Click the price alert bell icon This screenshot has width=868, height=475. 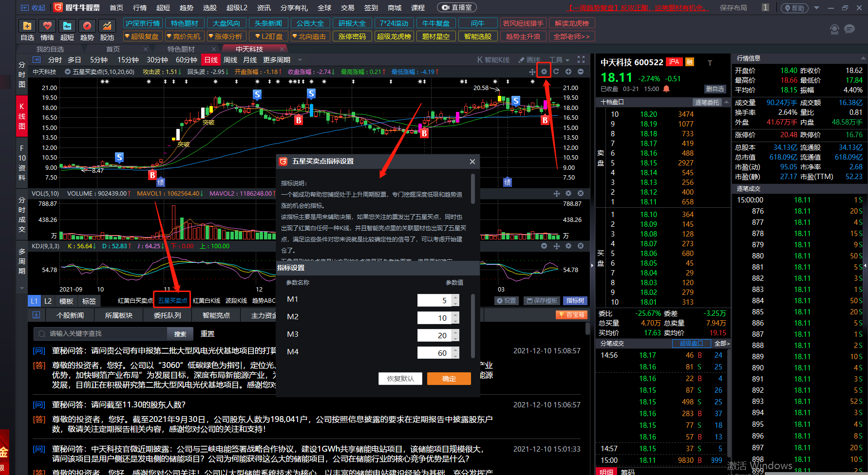(666, 89)
